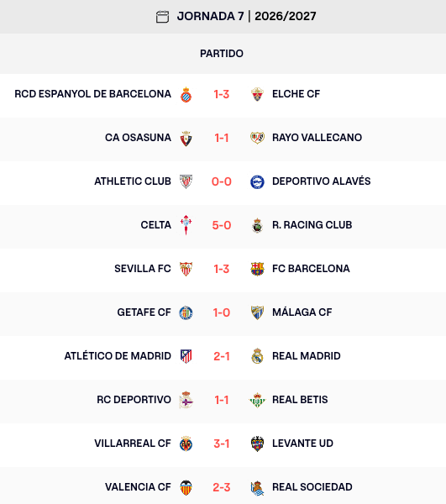Select the CA Osasuna club badge

[186, 139]
